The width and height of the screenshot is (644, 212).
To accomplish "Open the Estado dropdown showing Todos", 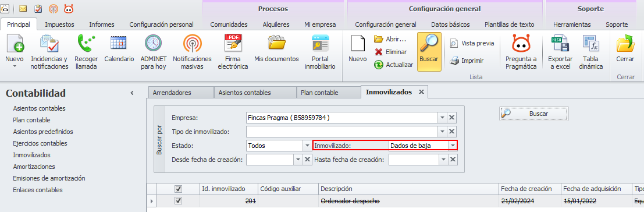I will click(x=308, y=146).
